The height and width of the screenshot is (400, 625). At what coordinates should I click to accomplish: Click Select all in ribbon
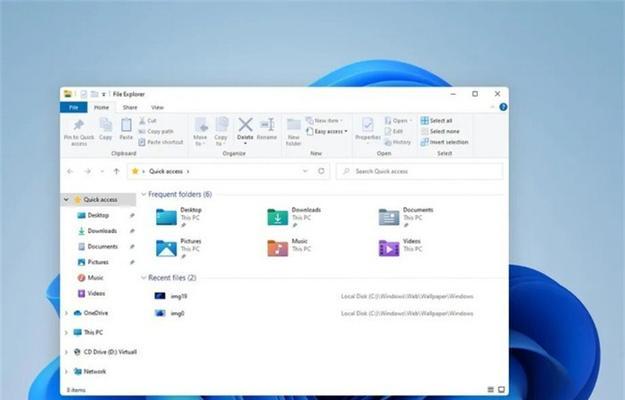pyautogui.click(x=436, y=120)
